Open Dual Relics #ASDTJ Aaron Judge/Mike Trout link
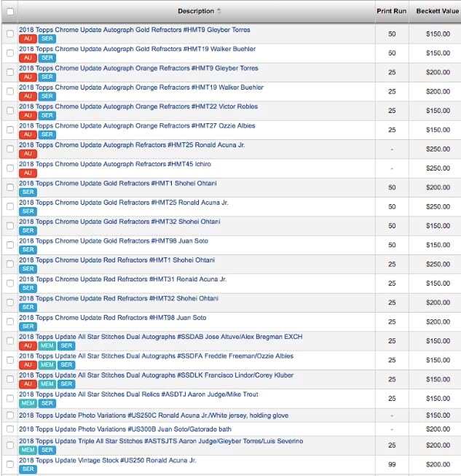The image size is (461, 476). 138,394
